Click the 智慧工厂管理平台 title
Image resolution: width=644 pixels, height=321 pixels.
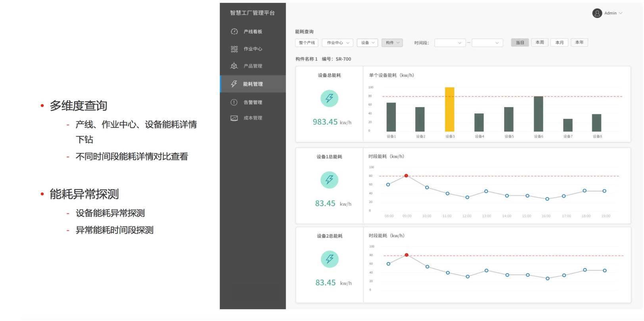(x=252, y=13)
